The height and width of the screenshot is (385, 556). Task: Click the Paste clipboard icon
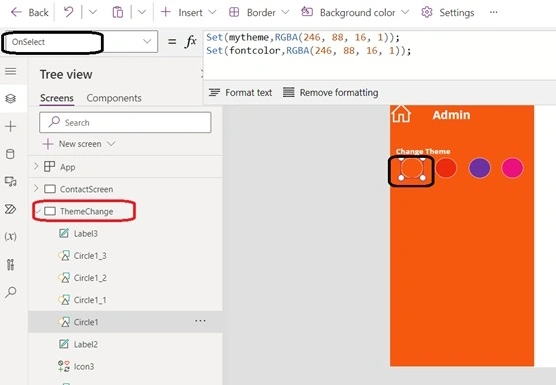coord(118,12)
